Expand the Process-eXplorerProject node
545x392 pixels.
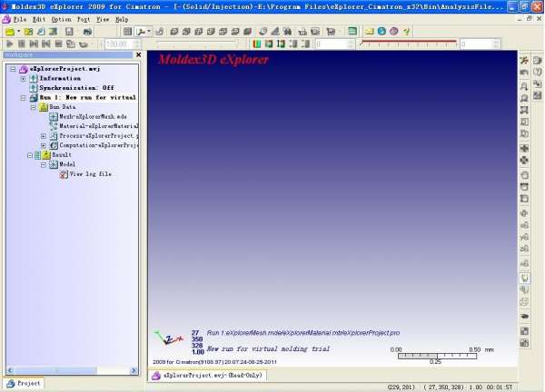tap(44, 136)
